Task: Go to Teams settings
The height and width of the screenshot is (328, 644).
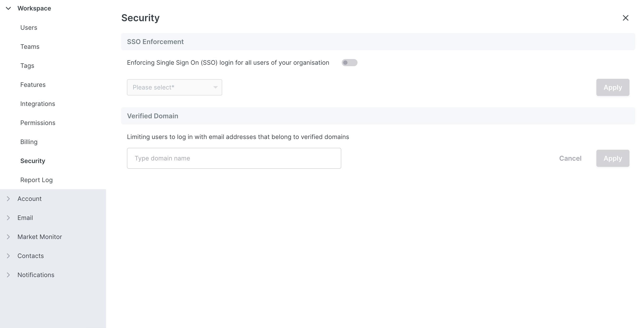Action: pyautogui.click(x=30, y=47)
